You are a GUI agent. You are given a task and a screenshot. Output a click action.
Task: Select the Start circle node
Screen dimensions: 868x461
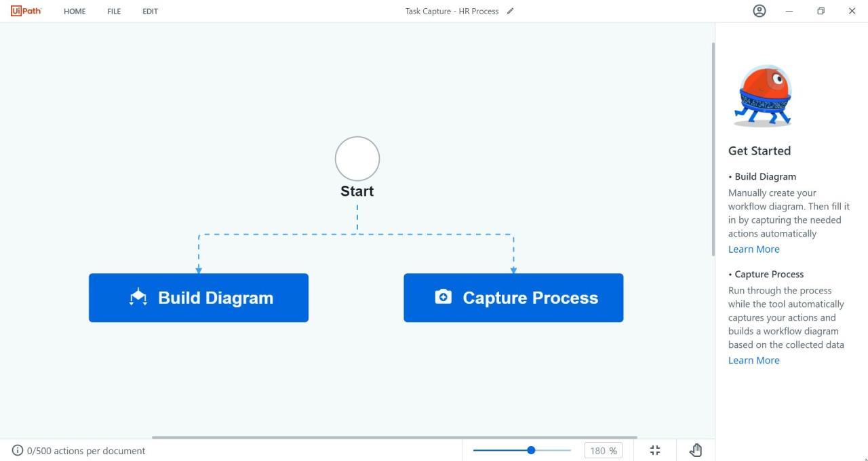(x=357, y=159)
